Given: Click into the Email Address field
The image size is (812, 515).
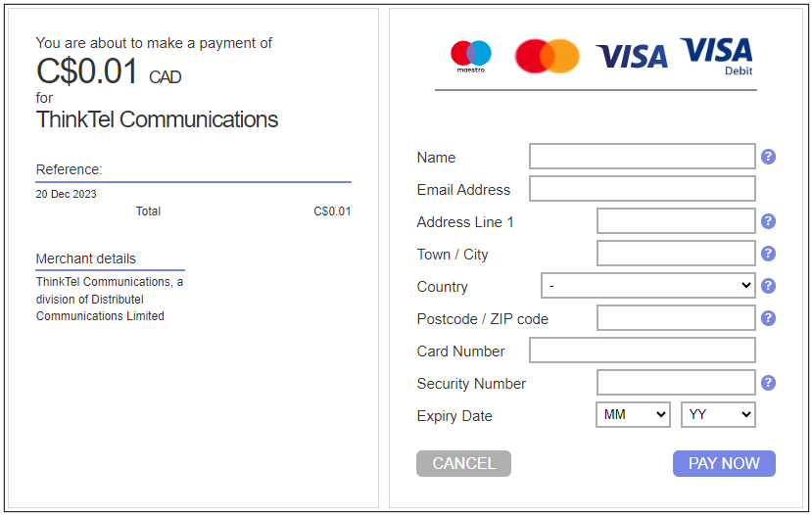Looking at the screenshot, I should click(x=643, y=189).
